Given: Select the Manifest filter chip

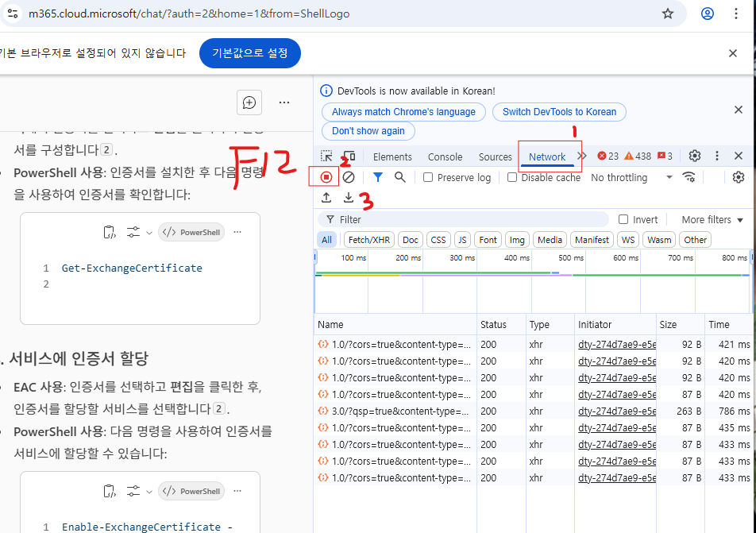Looking at the screenshot, I should [592, 240].
